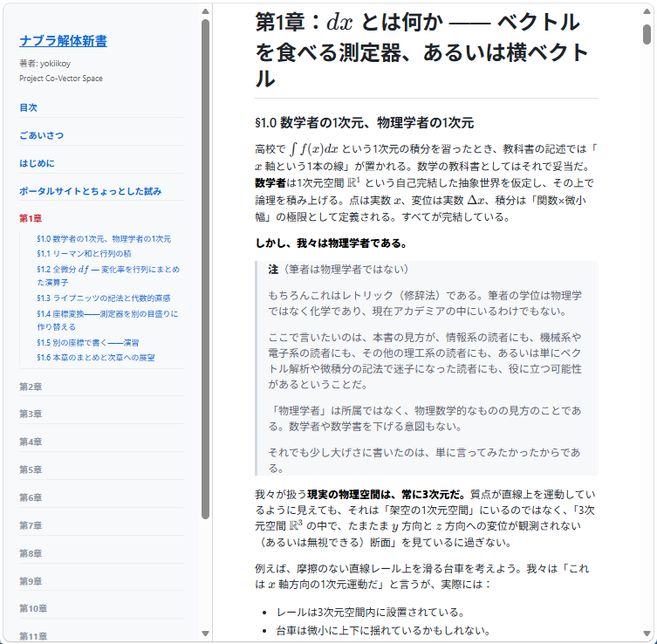Click main content scrollbar down arrow
This screenshot has width=657, height=644.
pyautogui.click(x=647, y=634)
